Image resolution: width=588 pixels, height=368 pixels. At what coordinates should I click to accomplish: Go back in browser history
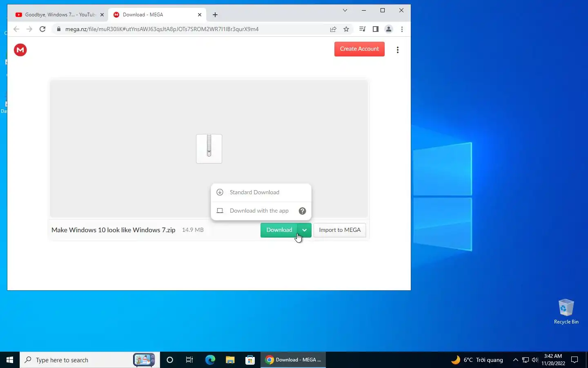tap(16, 29)
